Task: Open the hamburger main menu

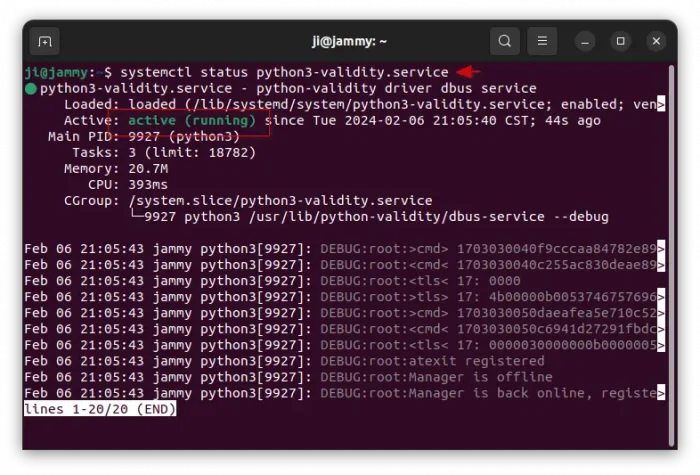Action: click(x=541, y=41)
